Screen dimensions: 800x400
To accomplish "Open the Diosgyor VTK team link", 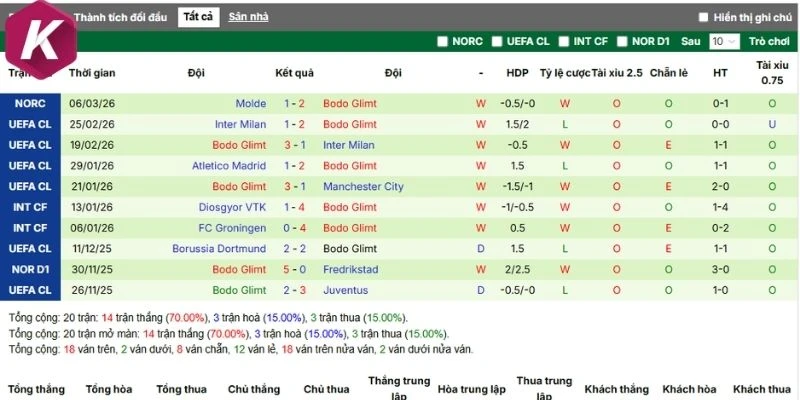I will coord(234,207).
